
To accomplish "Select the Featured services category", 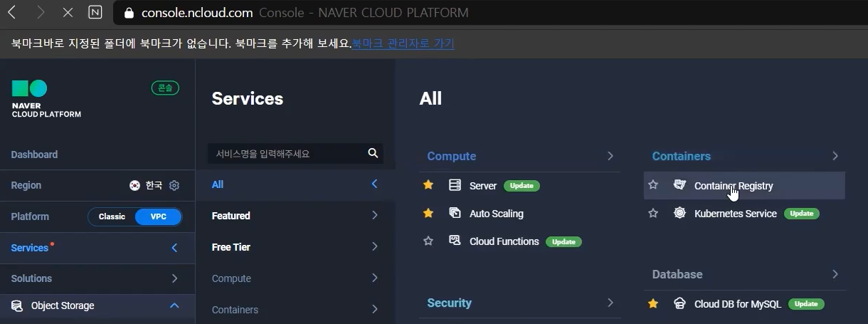I will pos(295,216).
